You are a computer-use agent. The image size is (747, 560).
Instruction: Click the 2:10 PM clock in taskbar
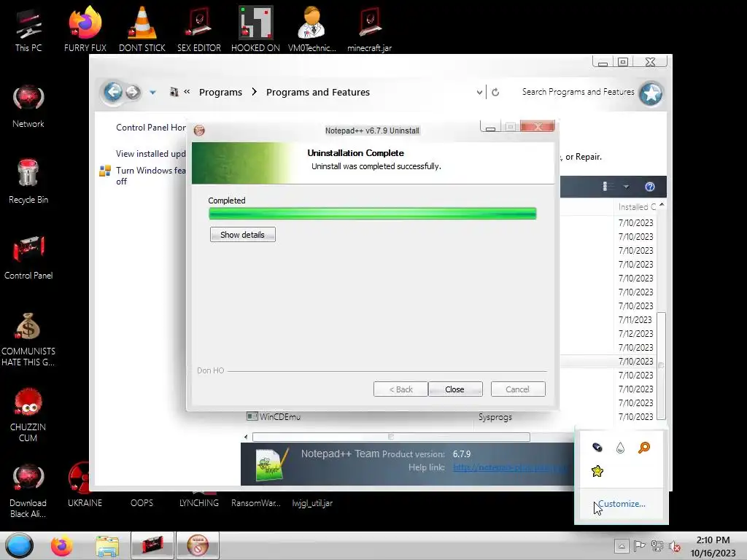point(713,540)
